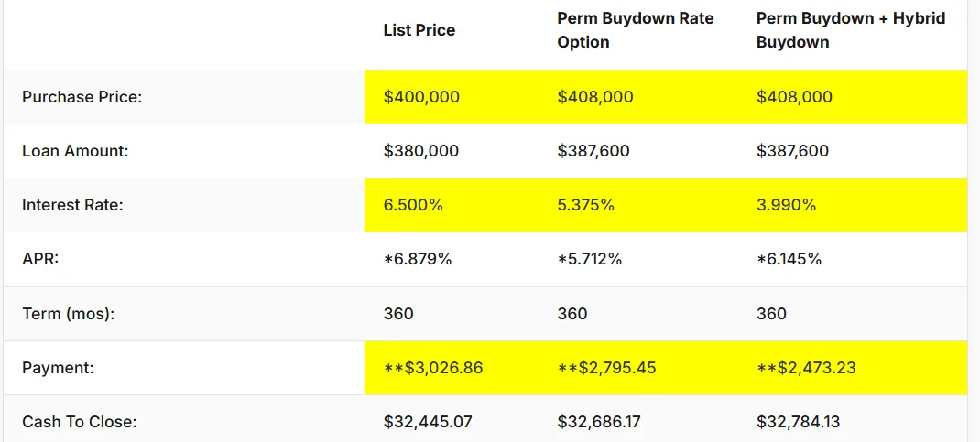This screenshot has width=980, height=442.
Task: Click the 6.500% interest rate cell
Action: click(413, 205)
